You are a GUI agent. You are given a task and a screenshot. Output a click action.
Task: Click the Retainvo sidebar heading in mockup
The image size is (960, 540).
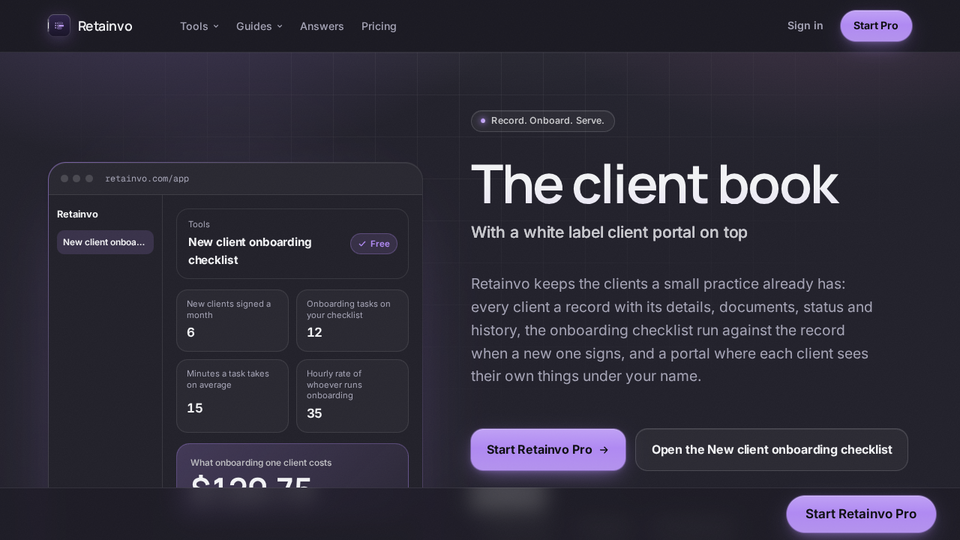77,214
